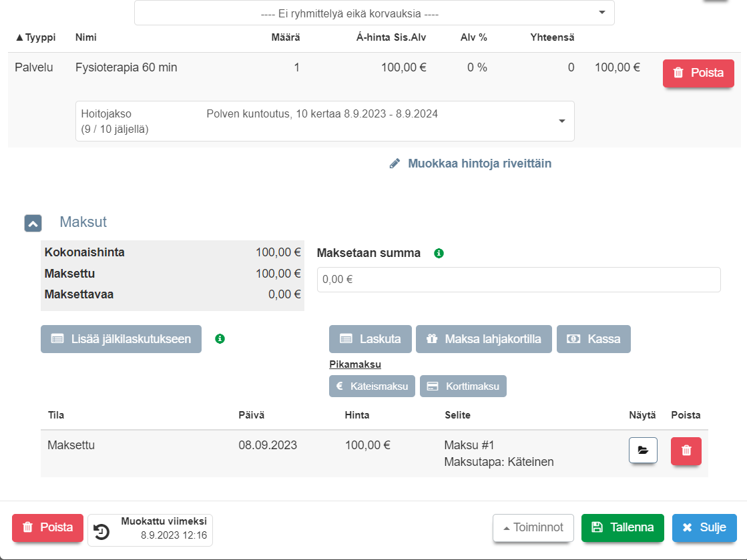The width and height of the screenshot is (747, 560).
Task: Open the Kassa cash register button
Action: 593,339
